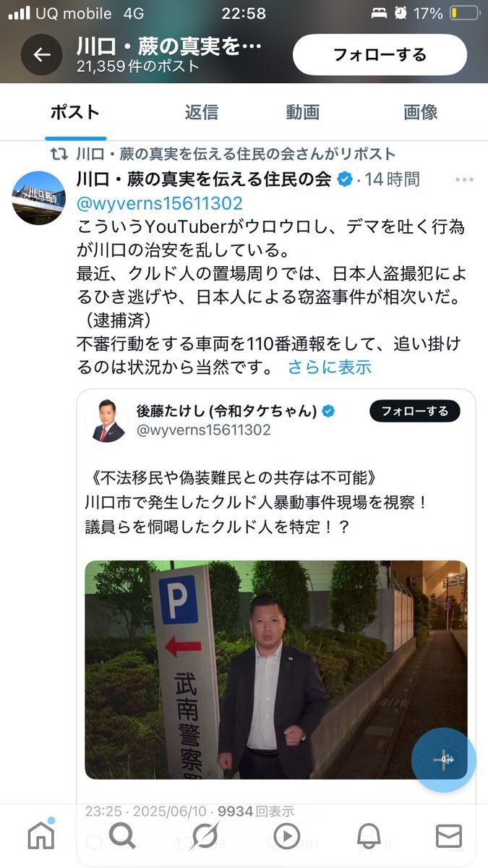
Task: Expand post with さらに表示
Action: pos(330,367)
